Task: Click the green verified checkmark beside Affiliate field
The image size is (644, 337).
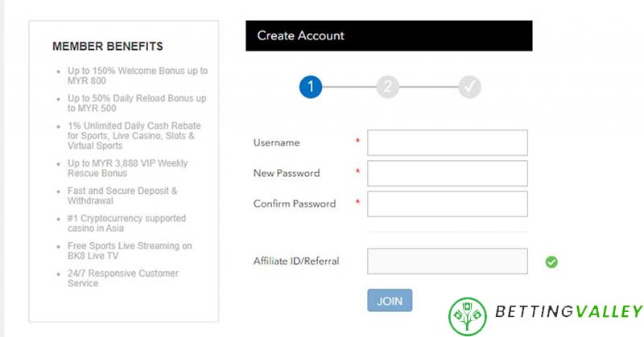Action: coord(551,261)
